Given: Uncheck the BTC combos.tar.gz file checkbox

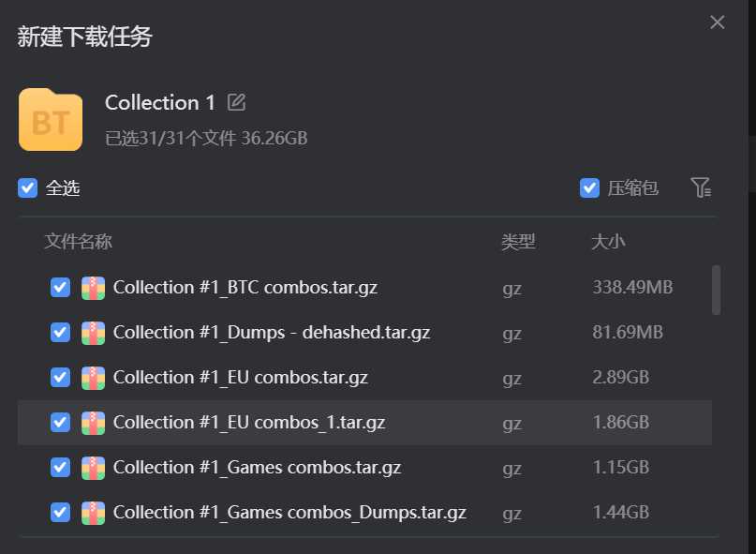Looking at the screenshot, I should pyautogui.click(x=60, y=287).
